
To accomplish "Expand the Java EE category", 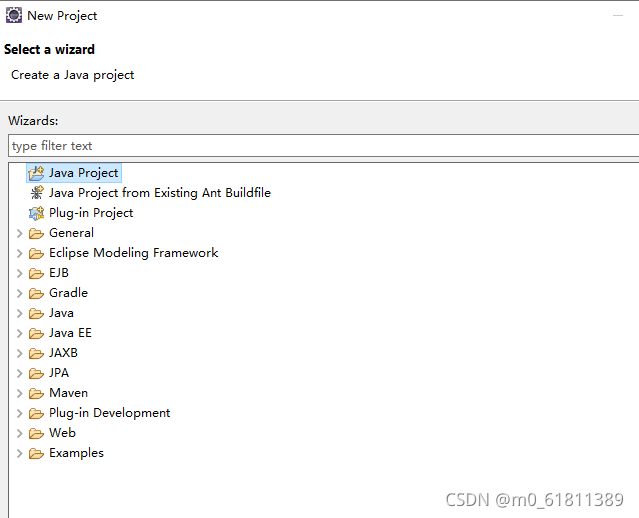I will click(19, 333).
